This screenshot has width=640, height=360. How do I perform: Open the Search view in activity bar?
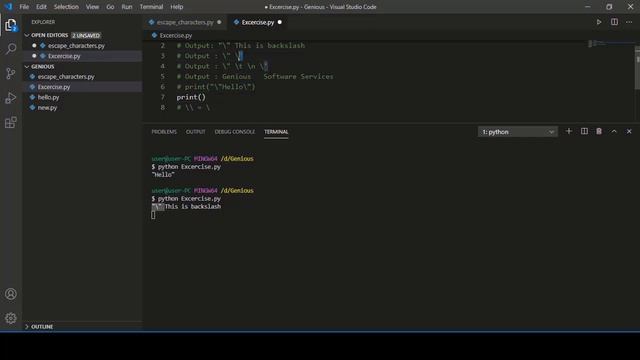[11, 49]
